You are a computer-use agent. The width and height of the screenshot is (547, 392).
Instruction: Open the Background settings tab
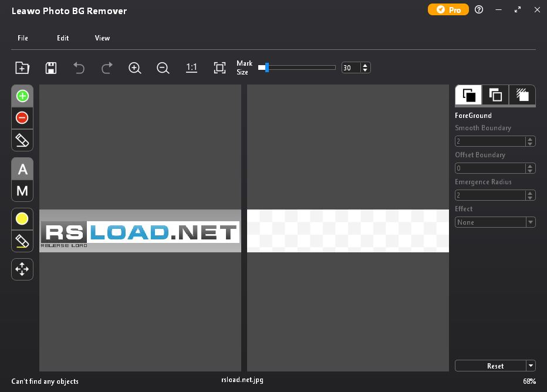coord(495,95)
